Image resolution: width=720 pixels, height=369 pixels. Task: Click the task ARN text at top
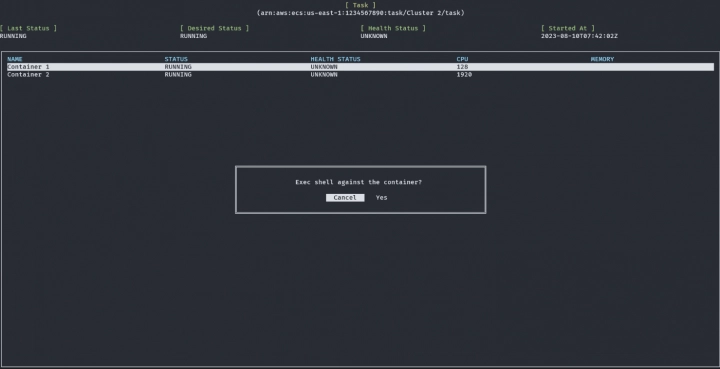tap(360, 13)
